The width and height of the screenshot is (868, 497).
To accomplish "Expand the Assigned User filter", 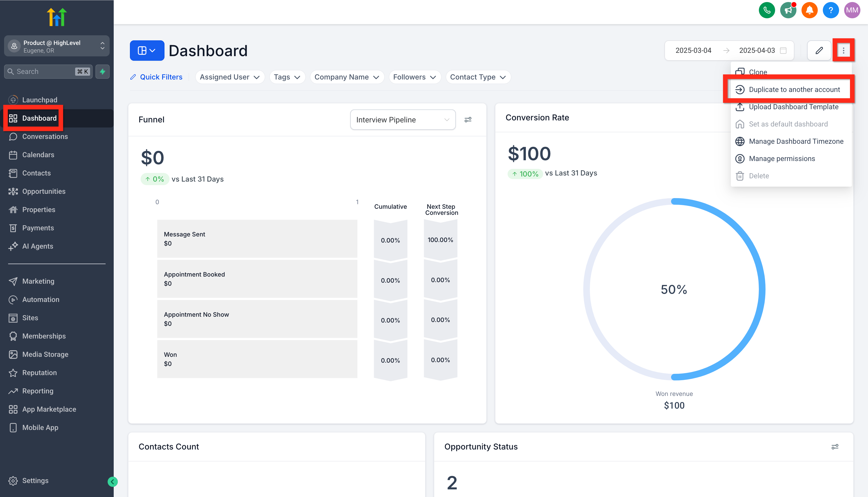I will (229, 77).
